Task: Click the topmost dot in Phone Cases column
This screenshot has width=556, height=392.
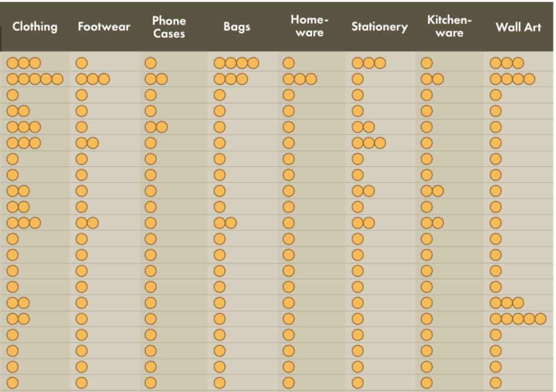Action: click(x=151, y=63)
